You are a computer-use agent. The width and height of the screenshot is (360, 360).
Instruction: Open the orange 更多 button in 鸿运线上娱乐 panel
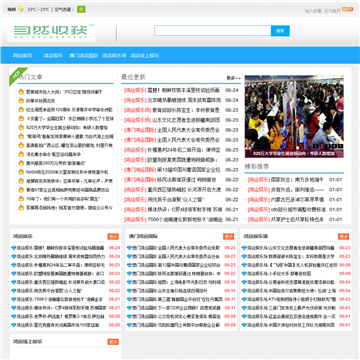tap(113, 342)
